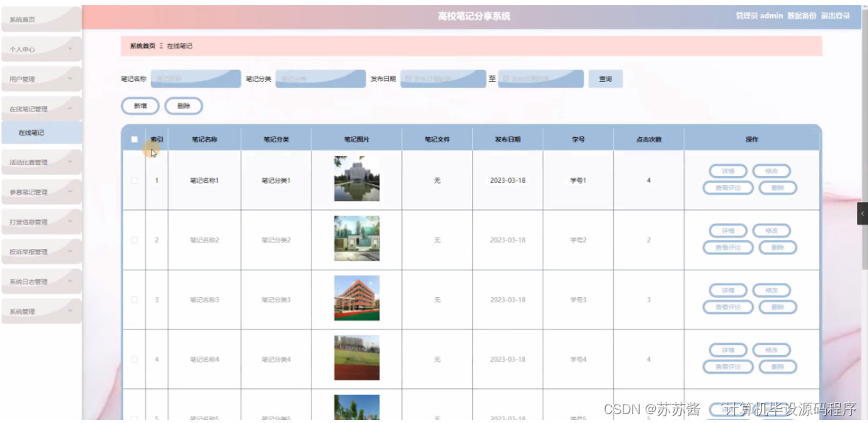Screen dimensions: 868x423
Task: Click 查看评论 for 笔记名称2
Action: tap(728, 248)
